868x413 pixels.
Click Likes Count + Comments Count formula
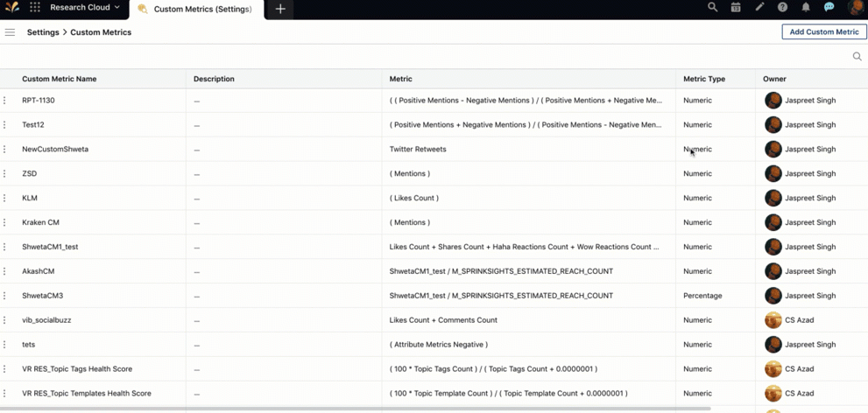[x=443, y=320]
